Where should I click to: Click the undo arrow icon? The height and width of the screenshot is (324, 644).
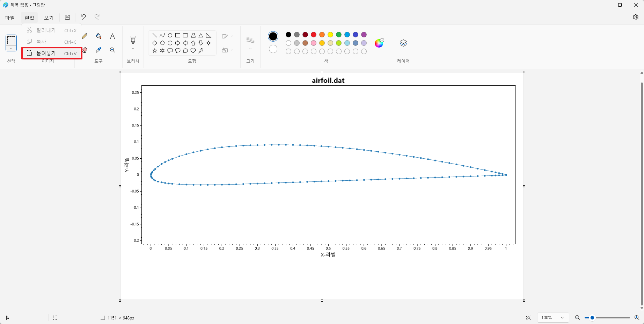83,17
